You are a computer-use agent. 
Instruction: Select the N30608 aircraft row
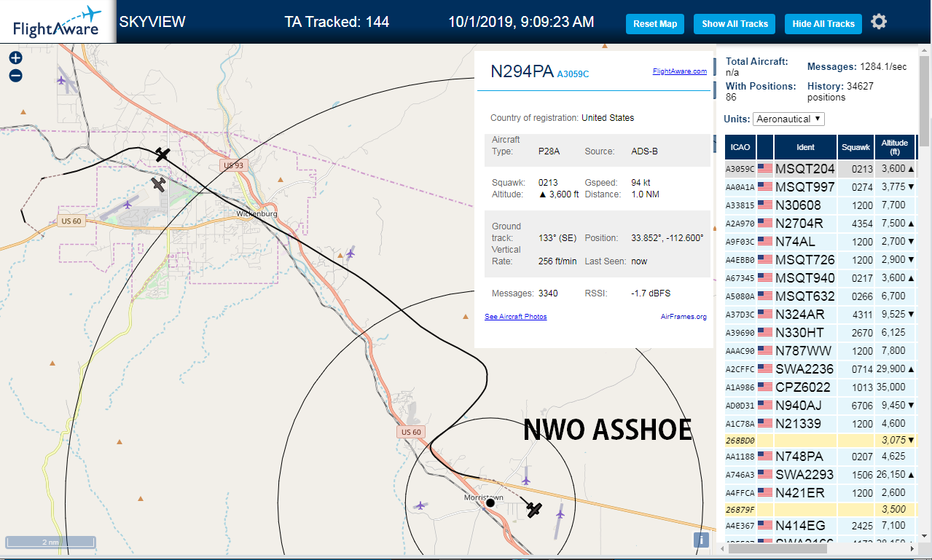820,205
